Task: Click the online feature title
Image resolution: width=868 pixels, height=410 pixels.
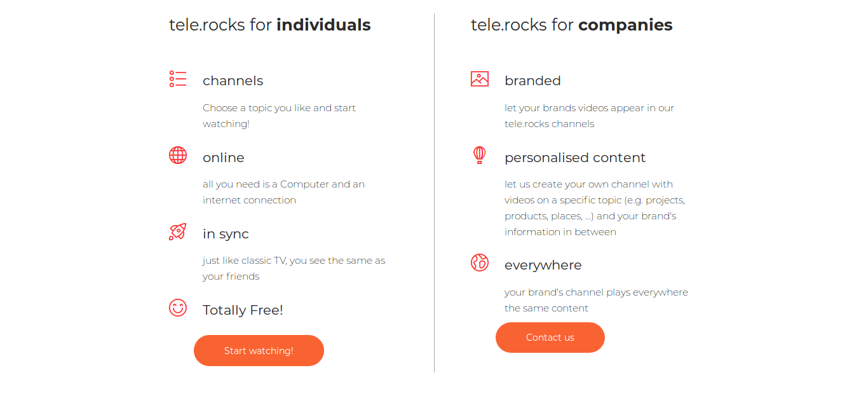Action: click(223, 157)
